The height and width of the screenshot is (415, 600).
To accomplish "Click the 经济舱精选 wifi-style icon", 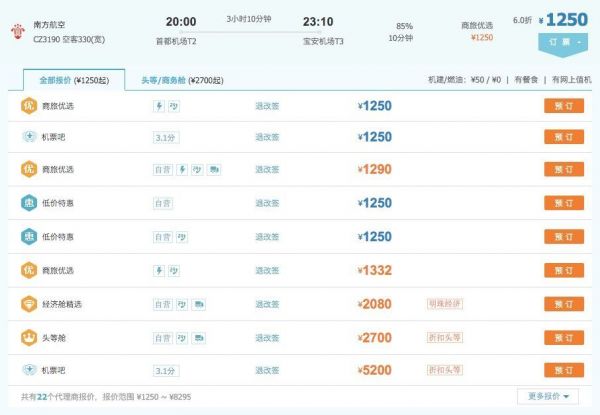I will tap(29, 304).
